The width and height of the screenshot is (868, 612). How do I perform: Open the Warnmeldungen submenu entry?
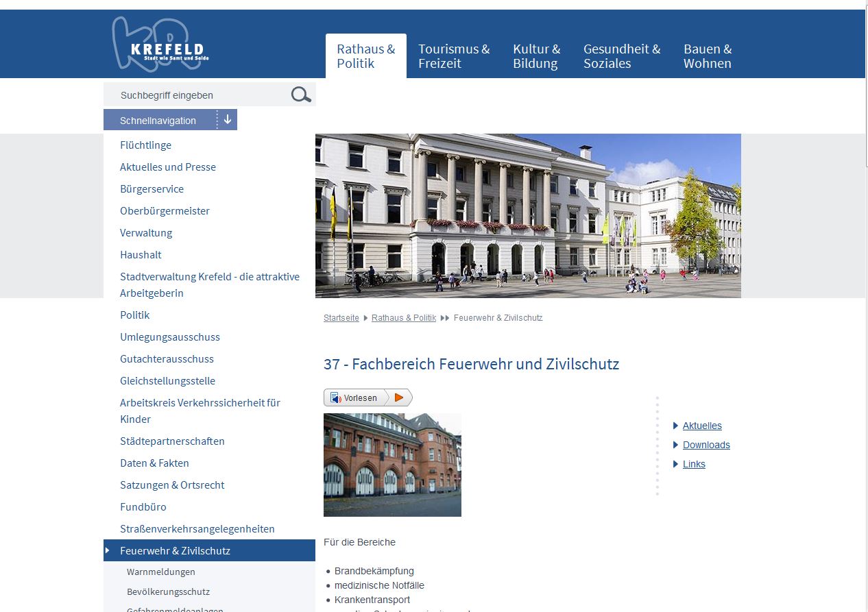(x=161, y=572)
